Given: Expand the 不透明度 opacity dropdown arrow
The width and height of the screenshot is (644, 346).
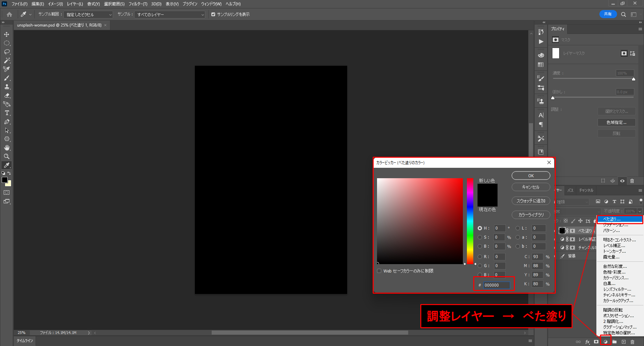Looking at the screenshot, I should point(640,211).
